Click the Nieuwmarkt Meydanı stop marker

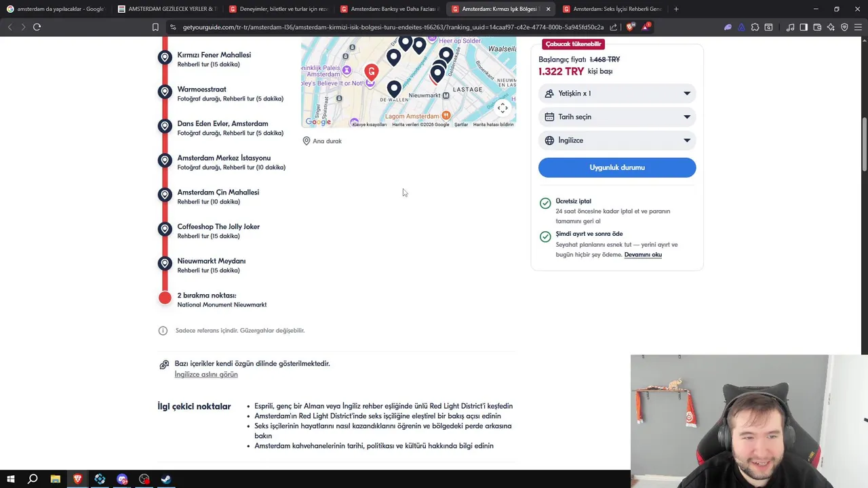[x=165, y=264]
